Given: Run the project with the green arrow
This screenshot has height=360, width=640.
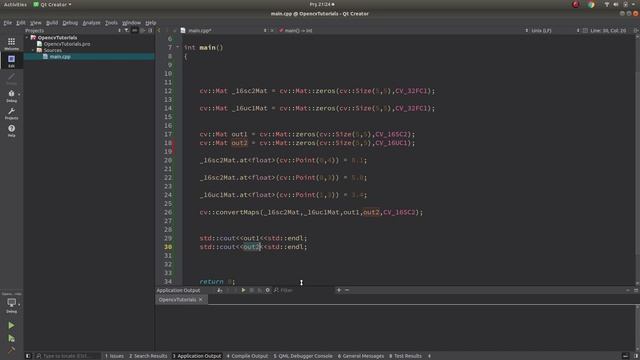Looking at the screenshot, I should (x=11, y=325).
